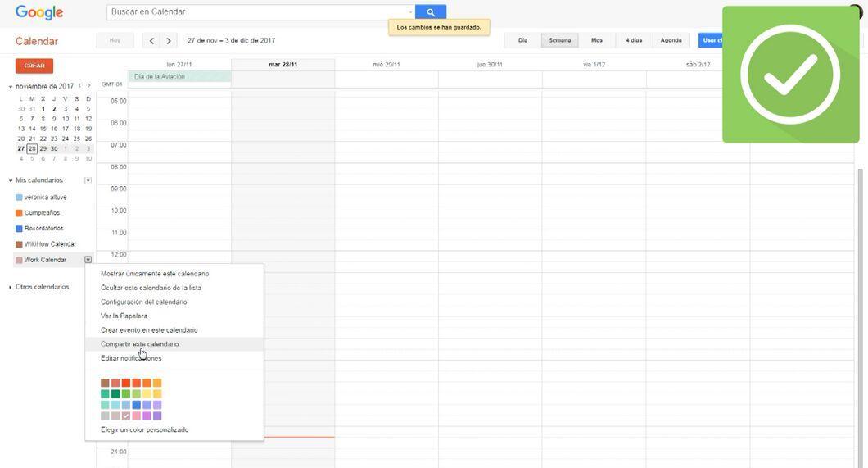Click mini calendar next month arrow
The height and width of the screenshot is (468, 868).
pos(88,86)
